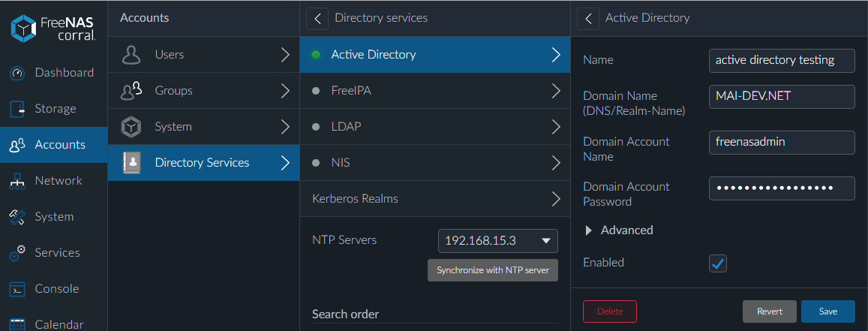The height and width of the screenshot is (331, 868).
Task: Click the FreeNAS Corral logo
Action: (53, 29)
